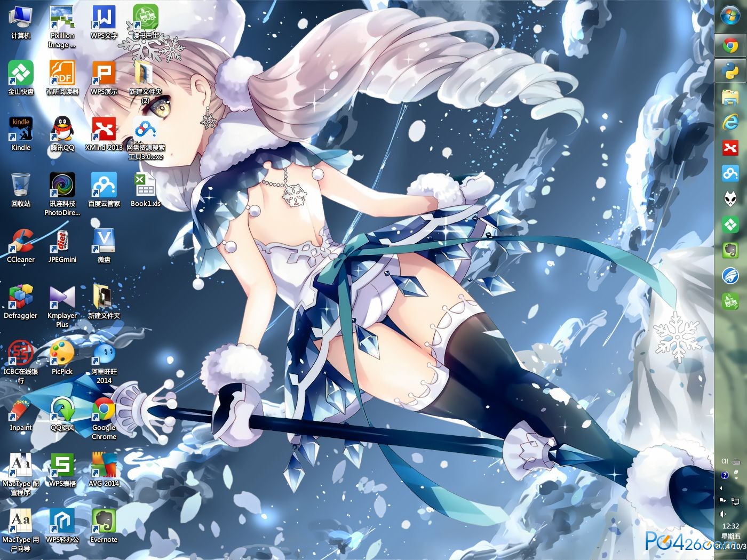747x560 pixels.
Task: Open Windows Explorer from taskbar
Action: [730, 97]
